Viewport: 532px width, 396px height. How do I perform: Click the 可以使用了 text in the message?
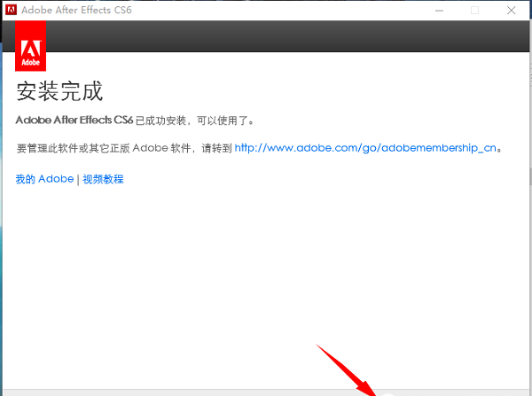coord(229,119)
